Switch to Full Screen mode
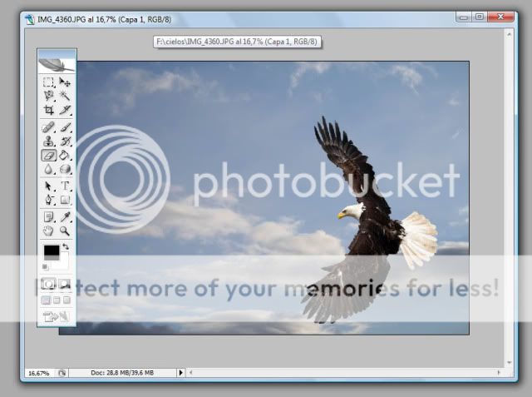Image resolution: width=532 pixels, height=397 pixels. pyautogui.click(x=66, y=300)
